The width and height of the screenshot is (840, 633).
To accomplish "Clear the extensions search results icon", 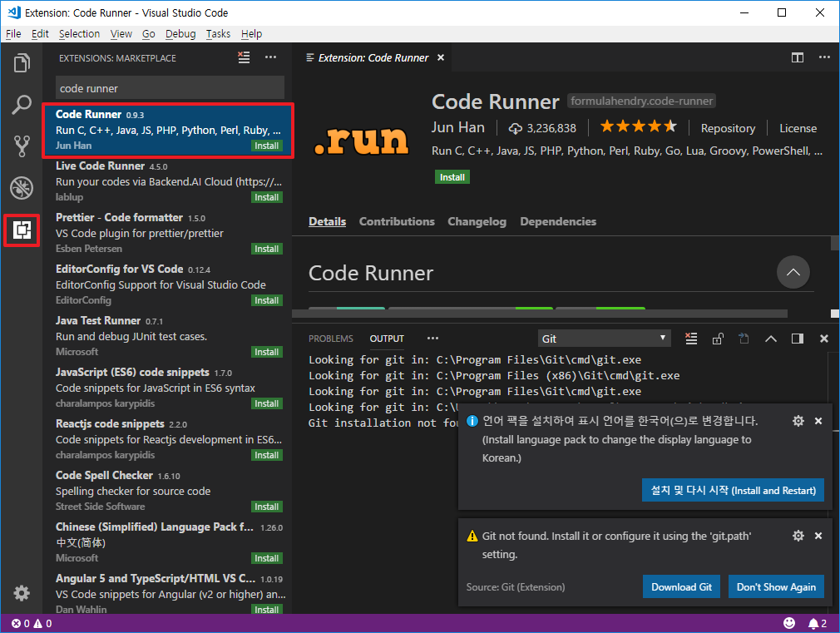I will pyautogui.click(x=244, y=57).
